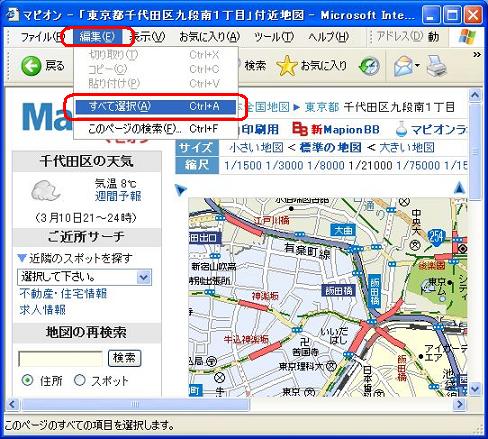Click the horizontal scrollbar thumb
The height and width of the screenshot is (439, 488).
tap(135, 404)
